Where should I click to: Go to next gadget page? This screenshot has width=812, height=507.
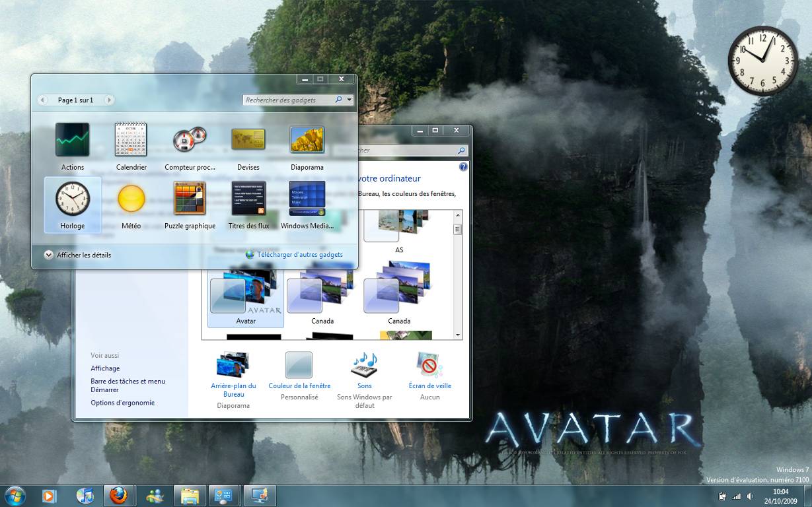pos(109,100)
